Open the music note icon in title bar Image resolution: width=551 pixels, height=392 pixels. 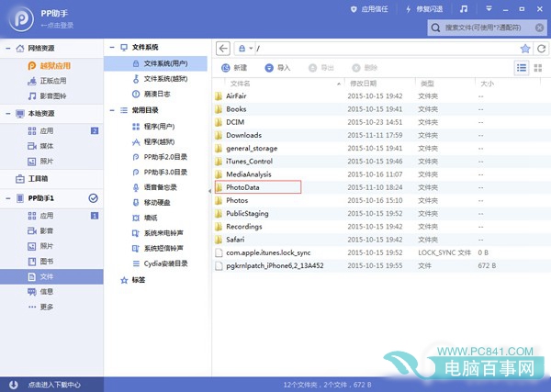coord(464,9)
